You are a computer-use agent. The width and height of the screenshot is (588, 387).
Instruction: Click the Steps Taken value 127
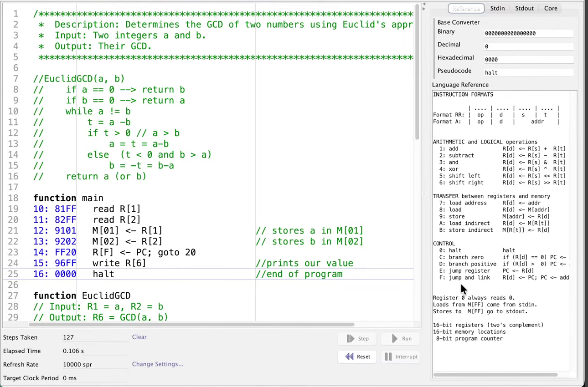[x=68, y=338]
